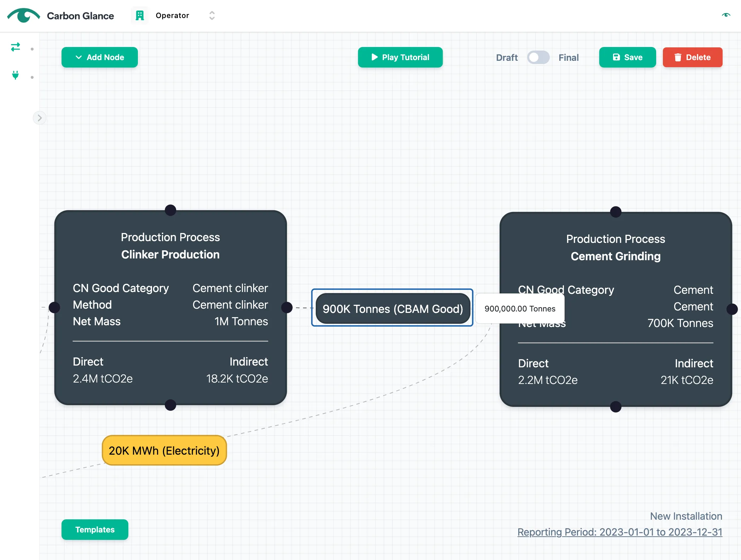
Task: Click CN Good Category in Clinker Production node
Action: [x=121, y=288]
